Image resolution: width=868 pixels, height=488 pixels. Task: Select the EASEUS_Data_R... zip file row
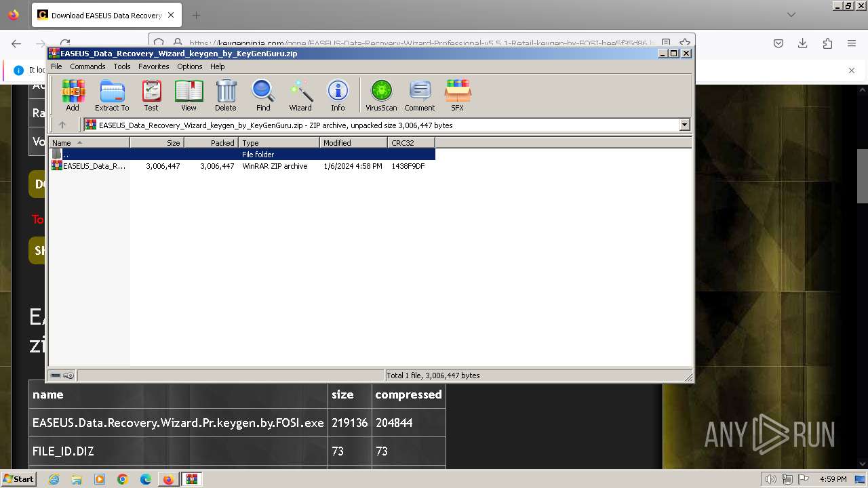[242, 166]
